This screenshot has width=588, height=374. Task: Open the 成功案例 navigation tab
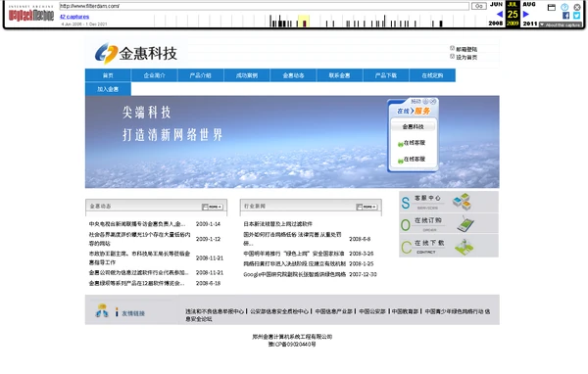click(x=247, y=75)
